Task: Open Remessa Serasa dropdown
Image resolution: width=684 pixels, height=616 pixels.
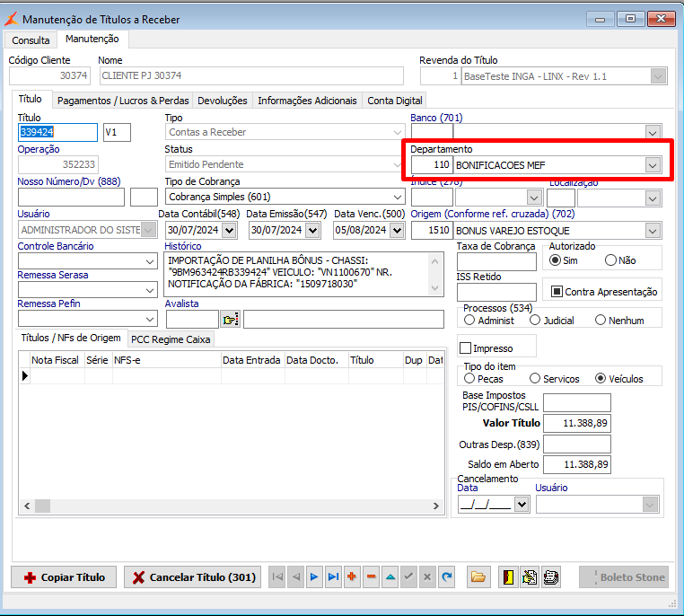Action: point(150,290)
